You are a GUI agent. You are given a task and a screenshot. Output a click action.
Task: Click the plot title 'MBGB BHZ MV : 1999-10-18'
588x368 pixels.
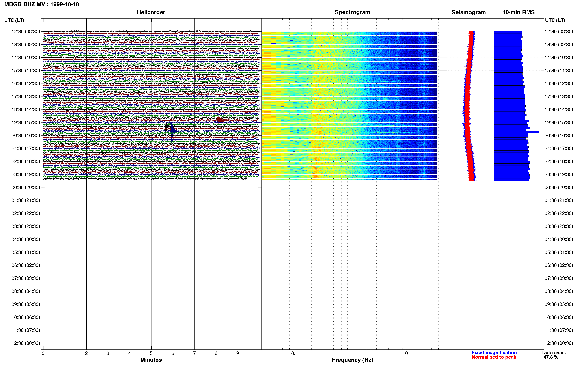(42, 4)
